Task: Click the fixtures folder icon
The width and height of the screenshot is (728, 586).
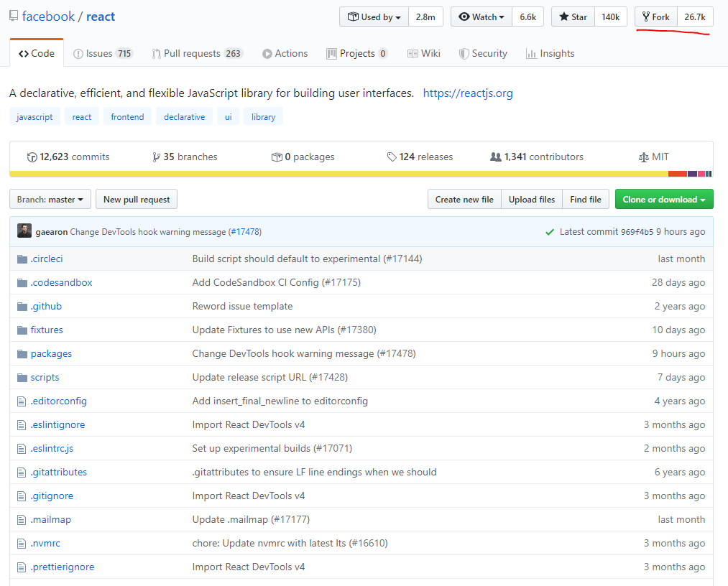Action: pos(22,330)
